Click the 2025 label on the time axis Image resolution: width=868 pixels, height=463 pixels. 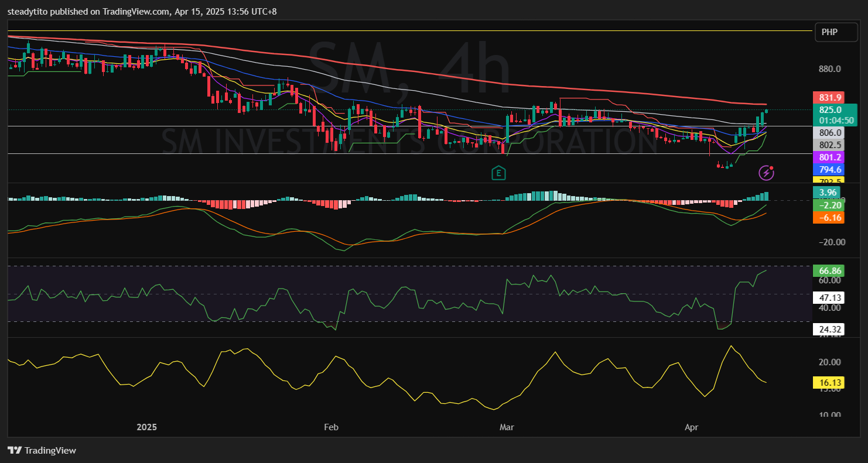pyautogui.click(x=147, y=427)
